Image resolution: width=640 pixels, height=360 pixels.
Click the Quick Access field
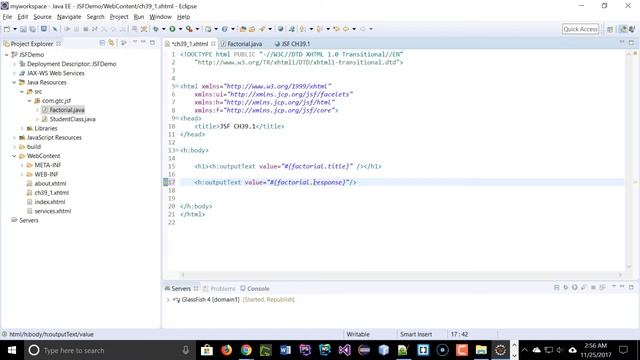tap(580, 29)
